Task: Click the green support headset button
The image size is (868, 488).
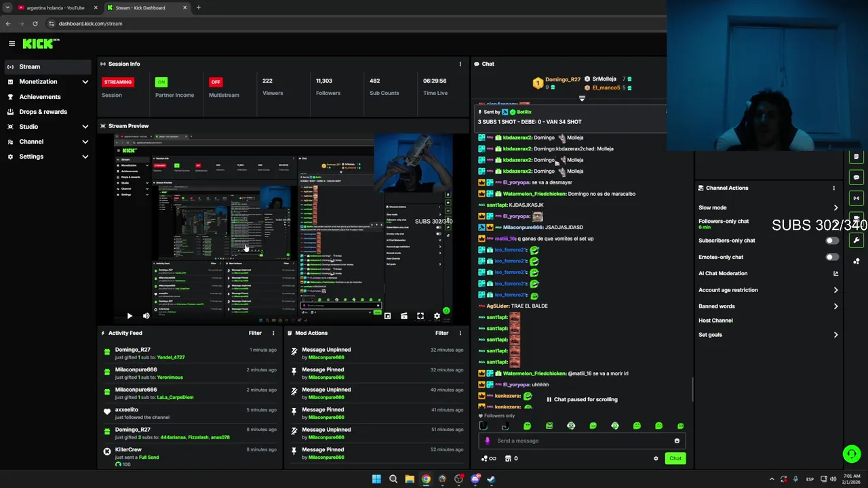Action: click(x=852, y=454)
